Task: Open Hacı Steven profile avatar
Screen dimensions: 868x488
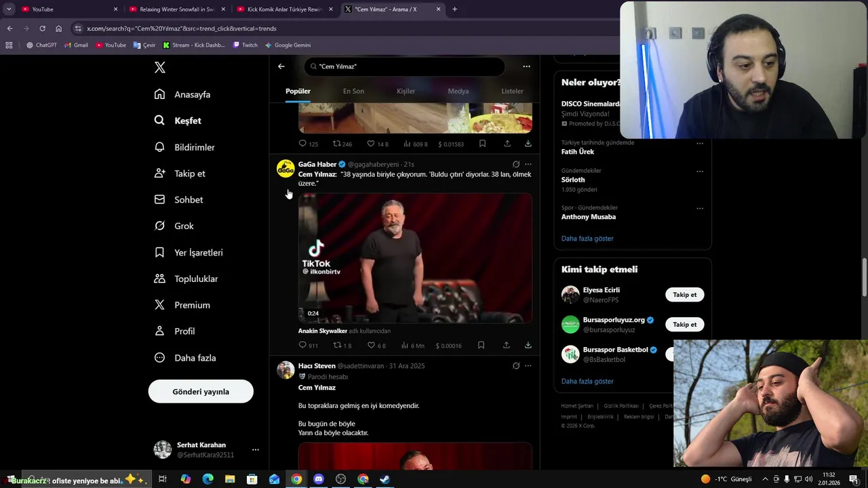Action: (285, 369)
